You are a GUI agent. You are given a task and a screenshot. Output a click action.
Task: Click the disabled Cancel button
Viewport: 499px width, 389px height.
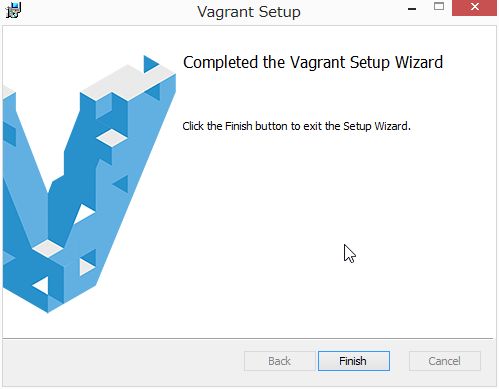click(445, 361)
